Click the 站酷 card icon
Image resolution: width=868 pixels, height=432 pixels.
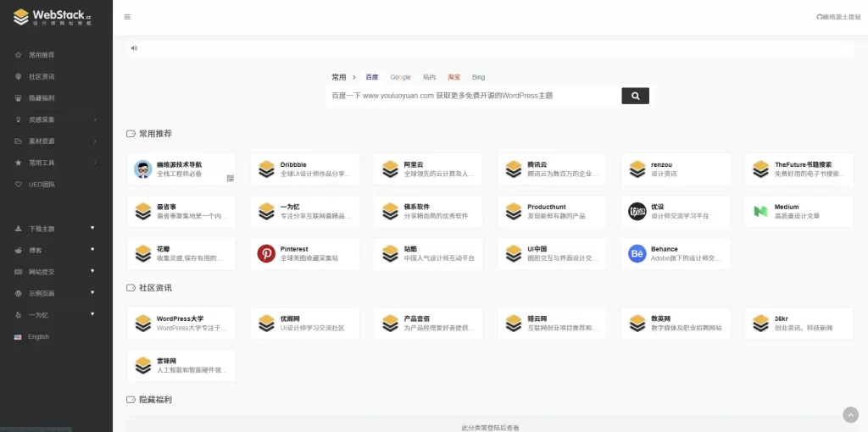click(x=390, y=254)
